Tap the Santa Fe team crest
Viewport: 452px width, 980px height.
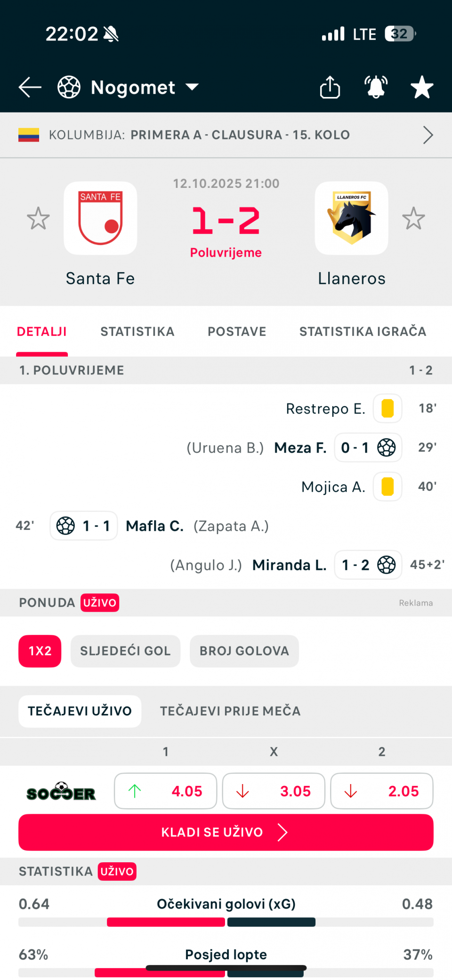tap(100, 218)
